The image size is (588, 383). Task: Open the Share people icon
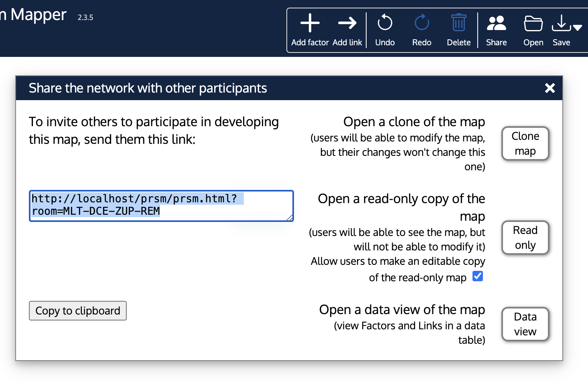496,23
